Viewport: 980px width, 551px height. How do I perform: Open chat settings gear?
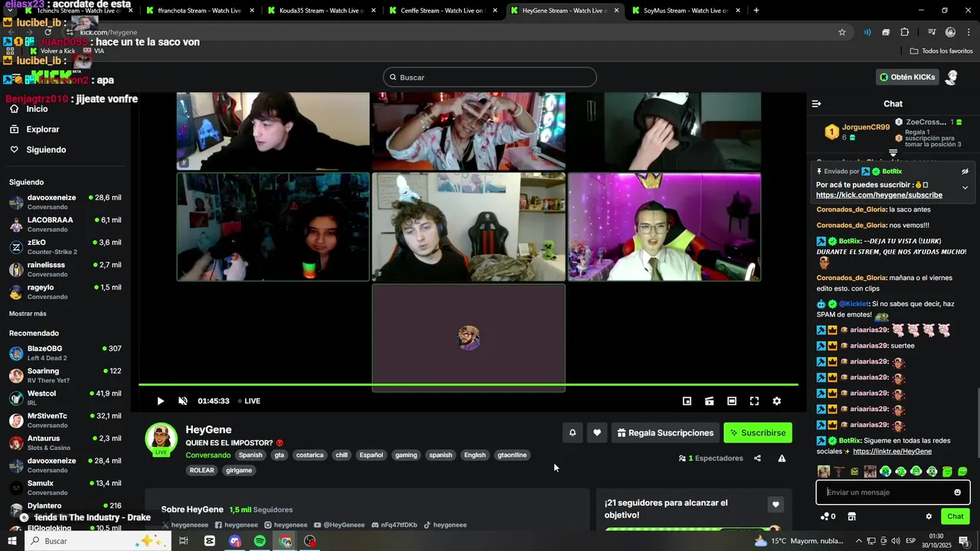pyautogui.click(x=929, y=517)
